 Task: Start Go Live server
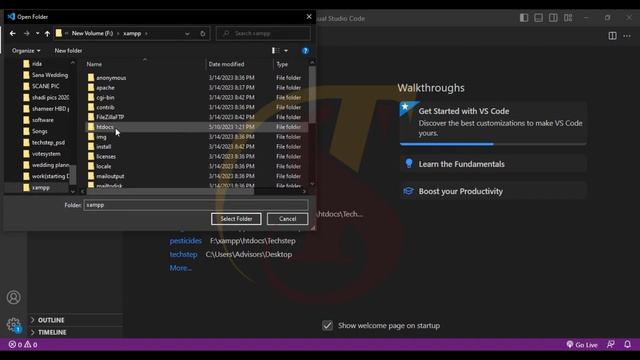click(x=582, y=344)
